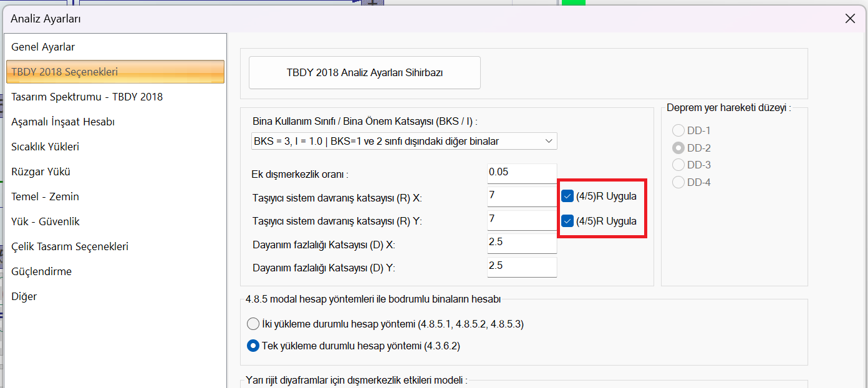Select İki yükleme durumlu hesap yöntemi
Image resolution: width=868 pixels, height=388 pixels.
click(x=253, y=324)
